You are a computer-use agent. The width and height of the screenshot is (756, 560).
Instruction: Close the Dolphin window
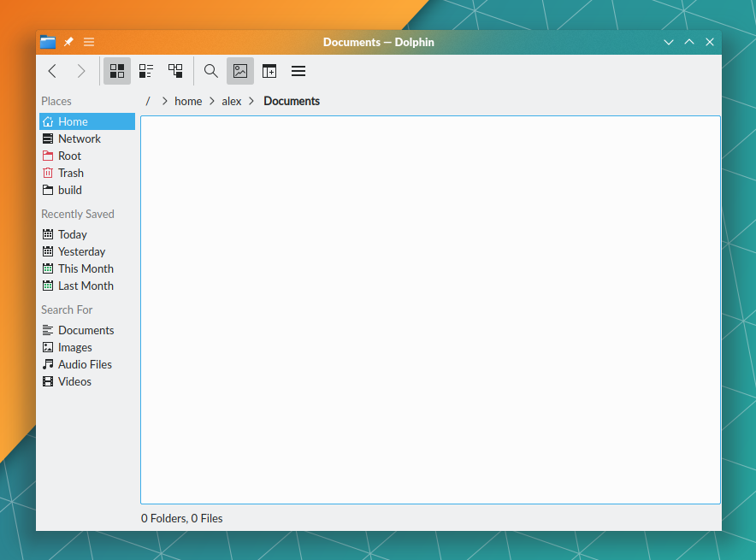pos(709,42)
